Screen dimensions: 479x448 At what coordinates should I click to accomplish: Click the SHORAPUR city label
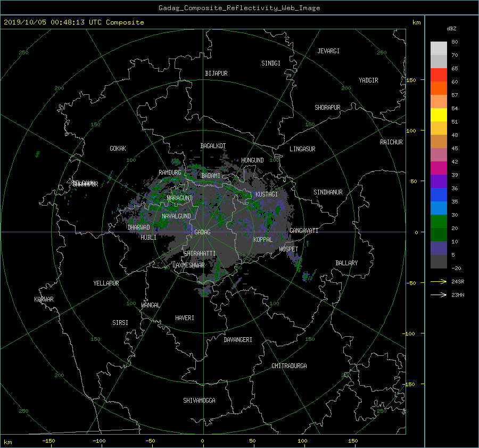(x=327, y=108)
